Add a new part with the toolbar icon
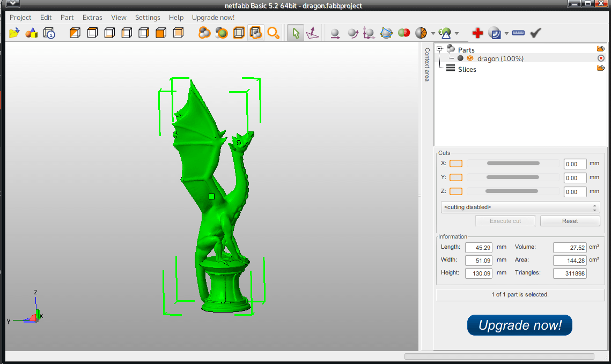 tap(31, 33)
